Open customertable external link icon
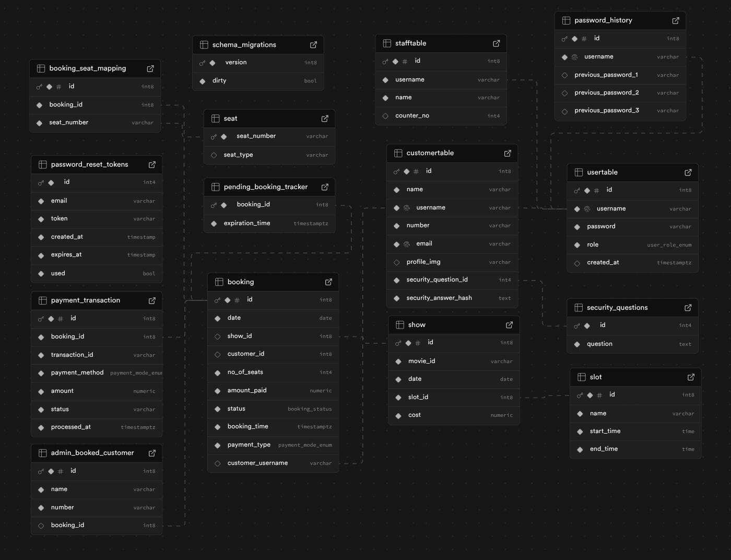 coord(508,153)
